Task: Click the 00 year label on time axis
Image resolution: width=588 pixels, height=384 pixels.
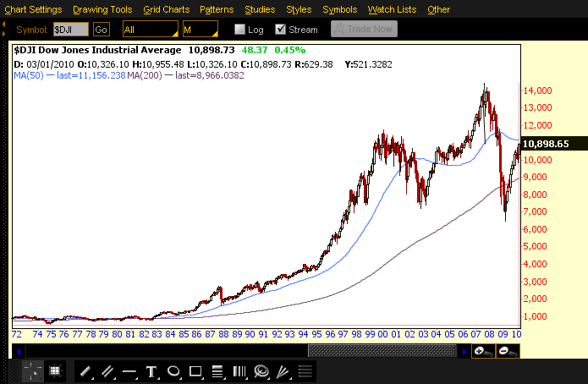Action: coord(382,334)
